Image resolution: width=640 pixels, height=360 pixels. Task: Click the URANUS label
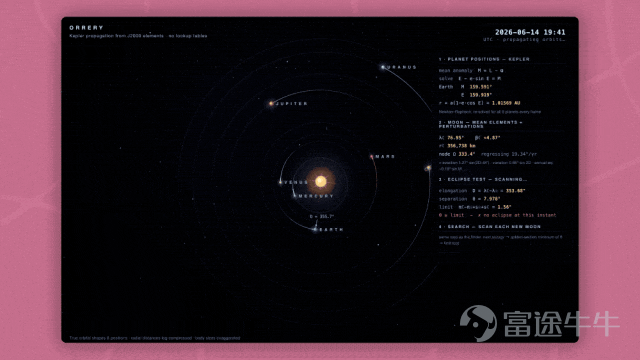402,67
